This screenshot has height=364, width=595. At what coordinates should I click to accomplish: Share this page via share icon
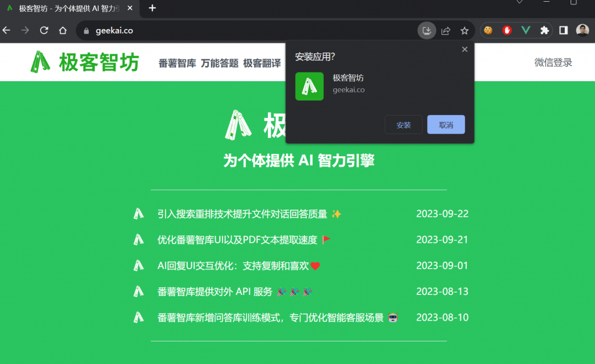click(446, 31)
